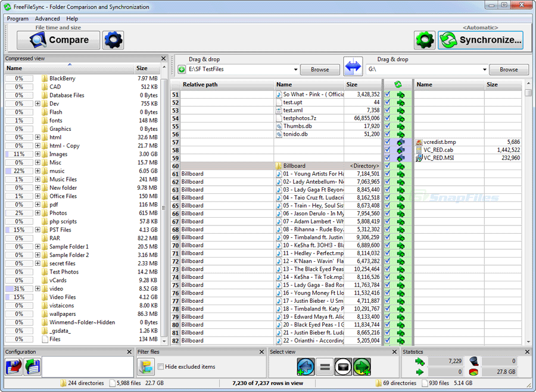The height and width of the screenshot is (392, 536).
Task: Click the delete-count statistics icon
Action: [473, 361]
